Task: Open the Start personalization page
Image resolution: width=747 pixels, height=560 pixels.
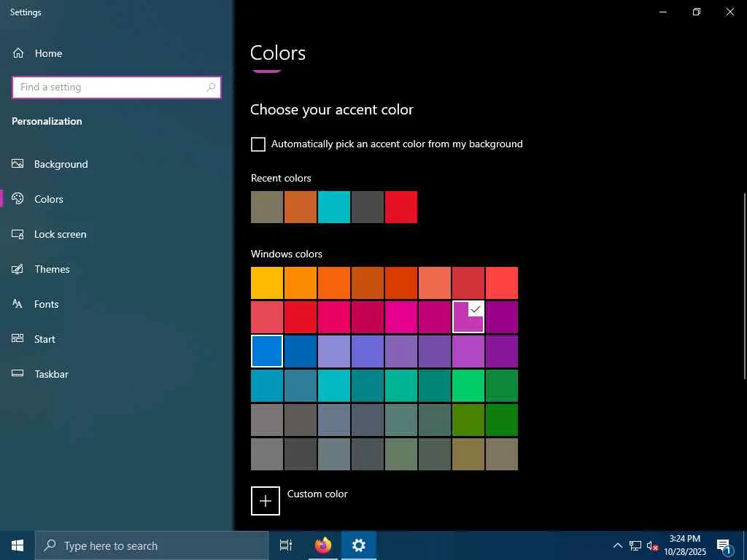Action: pyautogui.click(x=44, y=339)
